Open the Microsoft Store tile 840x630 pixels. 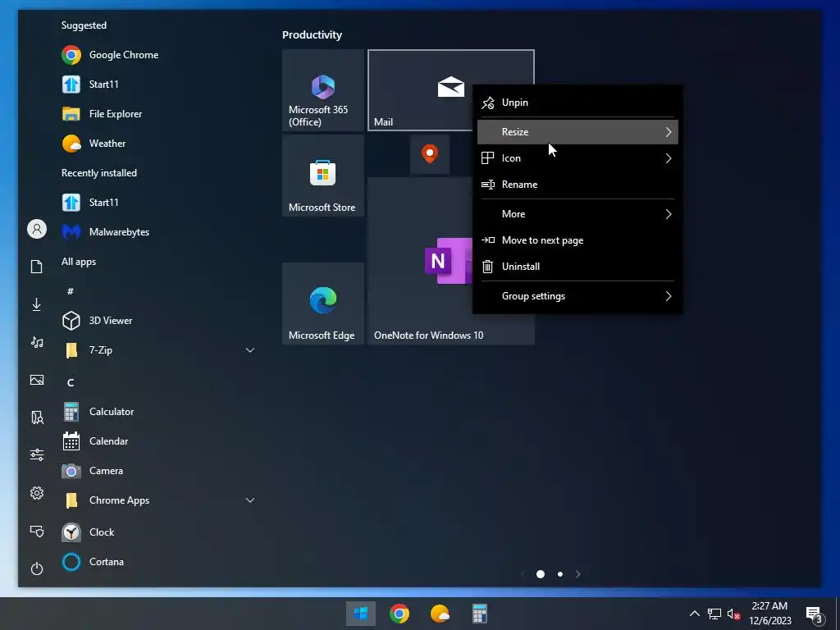pos(323,176)
